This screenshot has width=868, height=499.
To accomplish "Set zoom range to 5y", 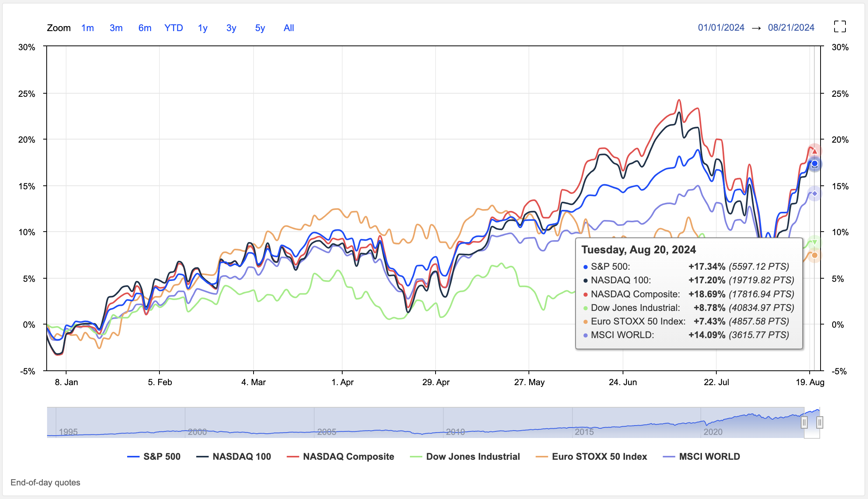I will coord(260,28).
